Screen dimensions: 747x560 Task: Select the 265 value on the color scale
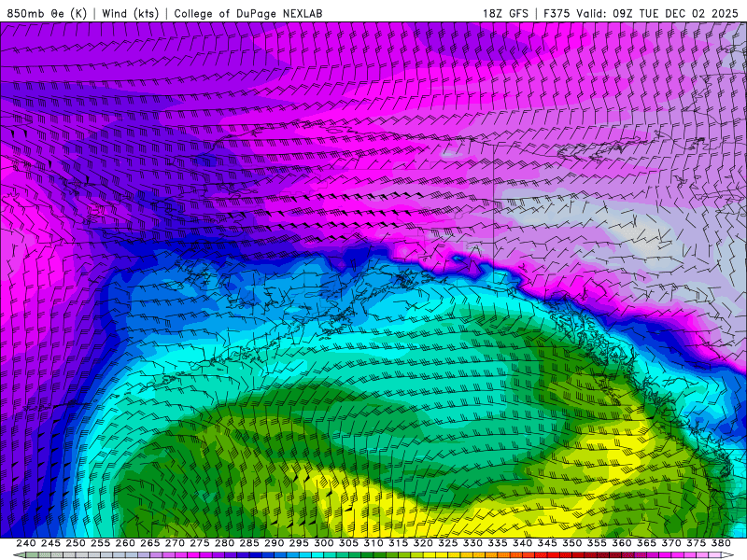[150, 543]
